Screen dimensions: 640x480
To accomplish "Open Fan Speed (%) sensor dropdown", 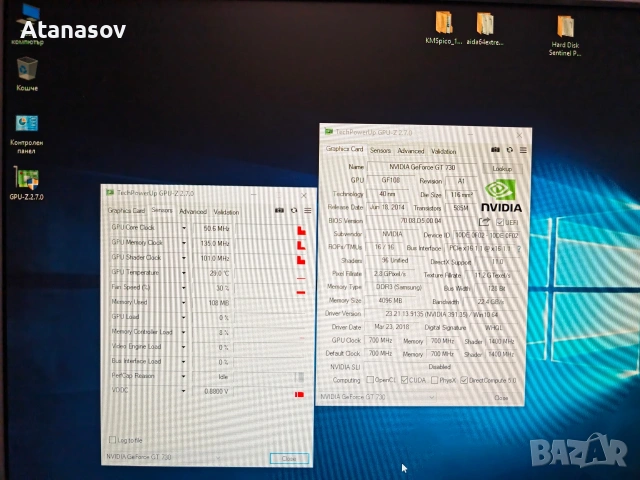I will [x=184, y=288].
